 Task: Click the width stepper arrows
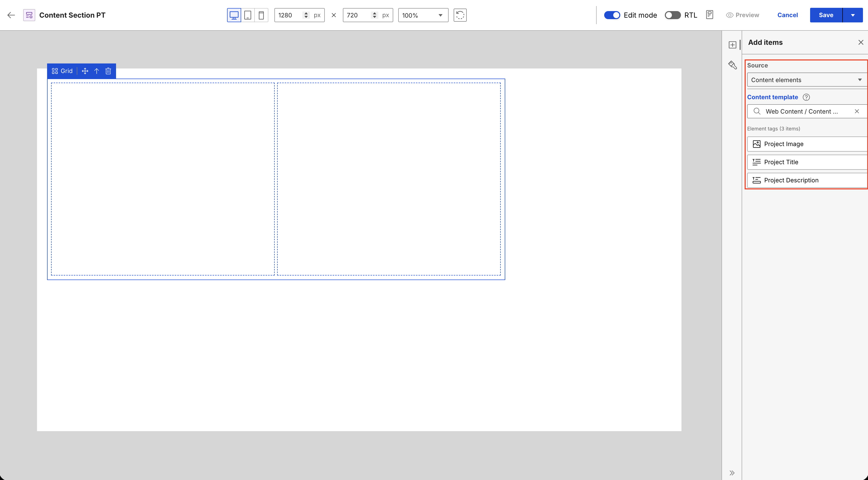tap(306, 15)
